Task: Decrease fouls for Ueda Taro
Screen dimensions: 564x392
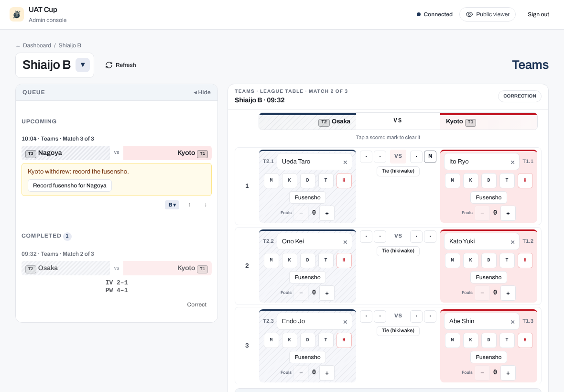Action: (x=301, y=213)
